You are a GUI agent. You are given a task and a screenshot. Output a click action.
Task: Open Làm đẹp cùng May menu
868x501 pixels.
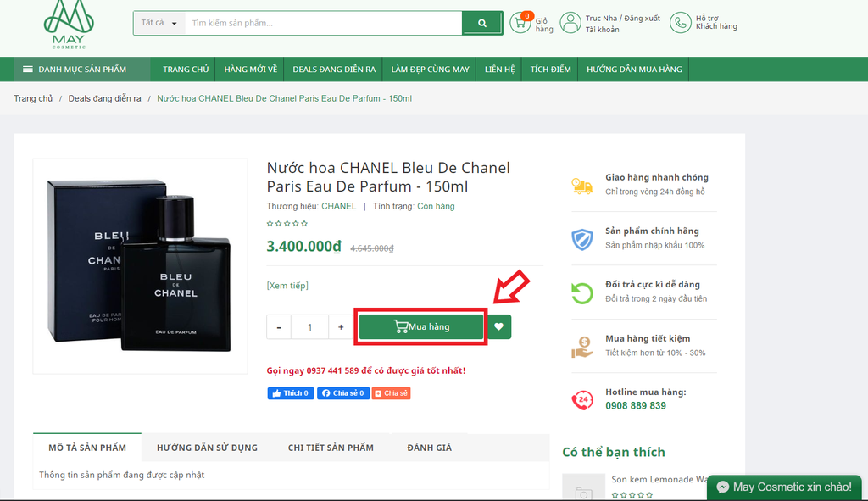pos(430,70)
